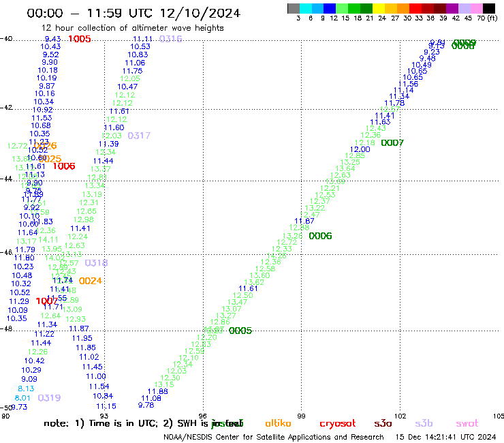The height and width of the screenshot is (443, 504).
Task: Click the wave height value 14.11
Action: (48, 240)
